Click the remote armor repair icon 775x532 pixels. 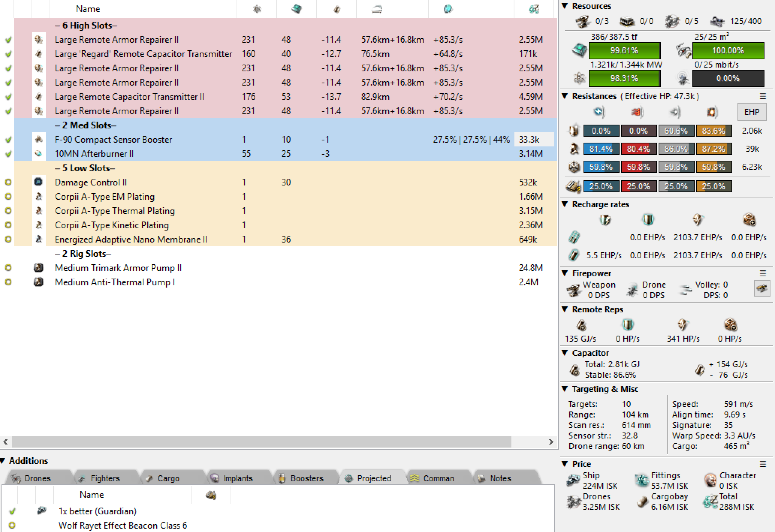click(x=683, y=325)
